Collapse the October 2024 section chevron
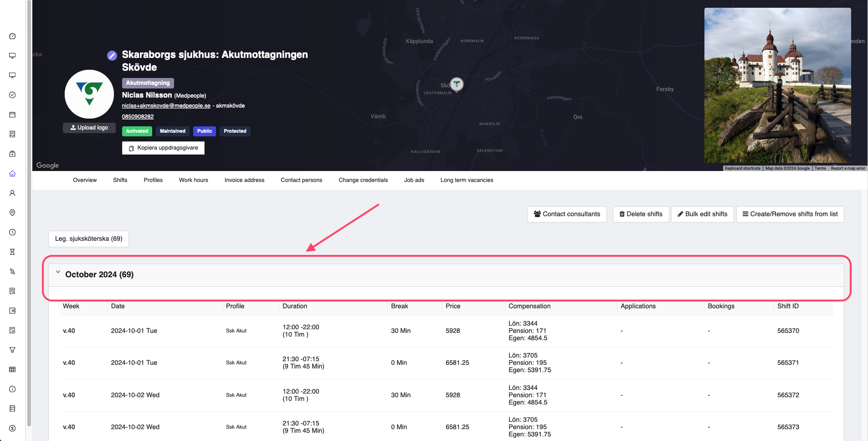The image size is (868, 441). click(58, 272)
